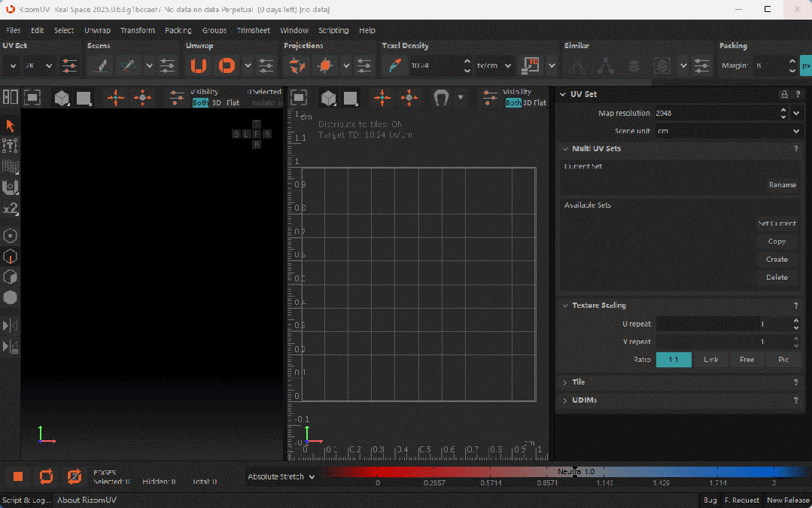Switch to island selection mode solid circle icon

10,298
